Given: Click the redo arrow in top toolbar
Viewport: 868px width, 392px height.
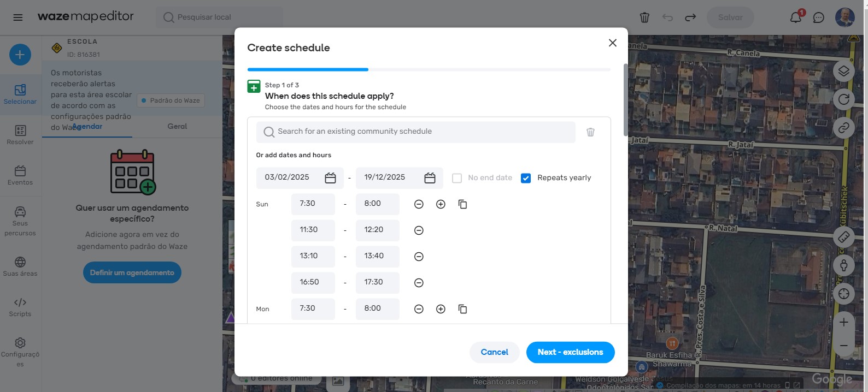Looking at the screenshot, I should tap(690, 17).
